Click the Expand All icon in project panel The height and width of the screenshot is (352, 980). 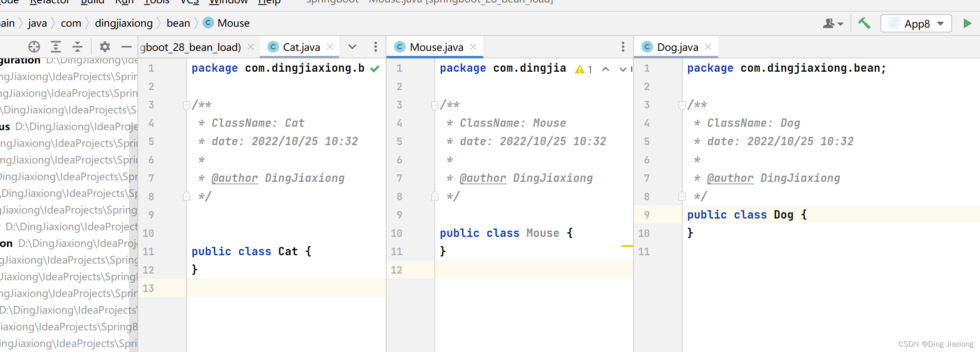tap(56, 47)
